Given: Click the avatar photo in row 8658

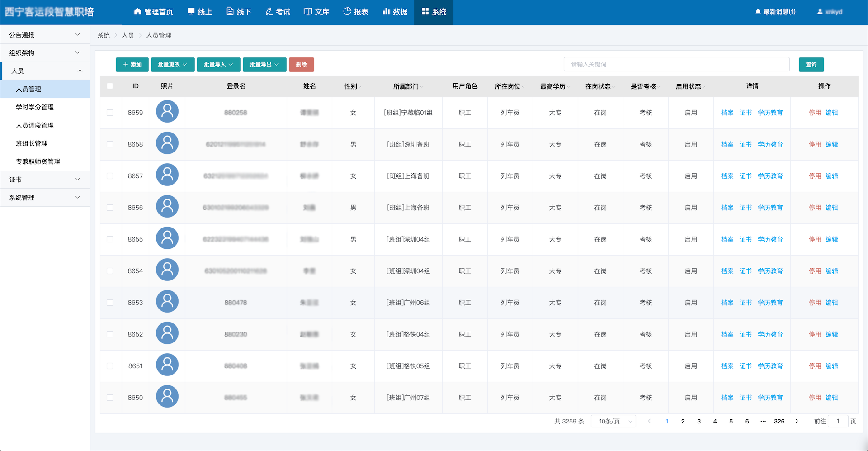Looking at the screenshot, I should click(x=167, y=143).
